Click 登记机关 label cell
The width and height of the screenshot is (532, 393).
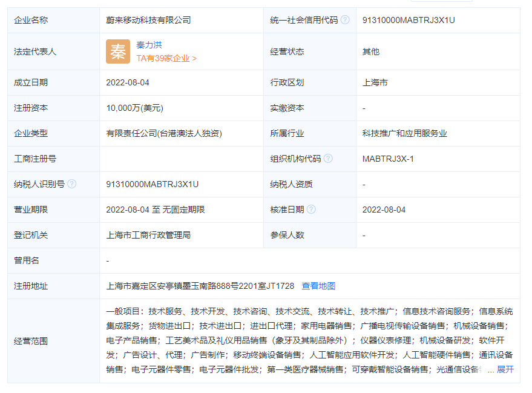coord(54,235)
